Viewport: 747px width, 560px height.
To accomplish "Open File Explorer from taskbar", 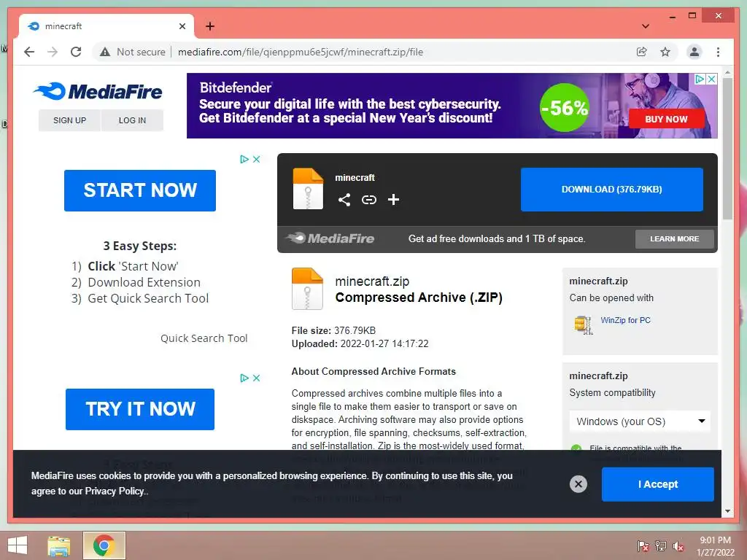I will click(59, 545).
